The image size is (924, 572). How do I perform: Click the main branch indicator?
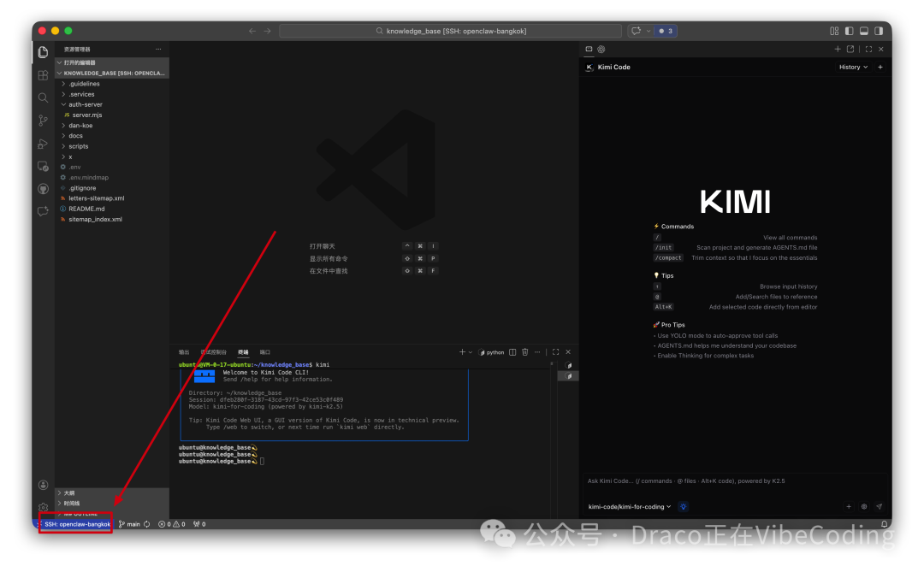pos(133,523)
